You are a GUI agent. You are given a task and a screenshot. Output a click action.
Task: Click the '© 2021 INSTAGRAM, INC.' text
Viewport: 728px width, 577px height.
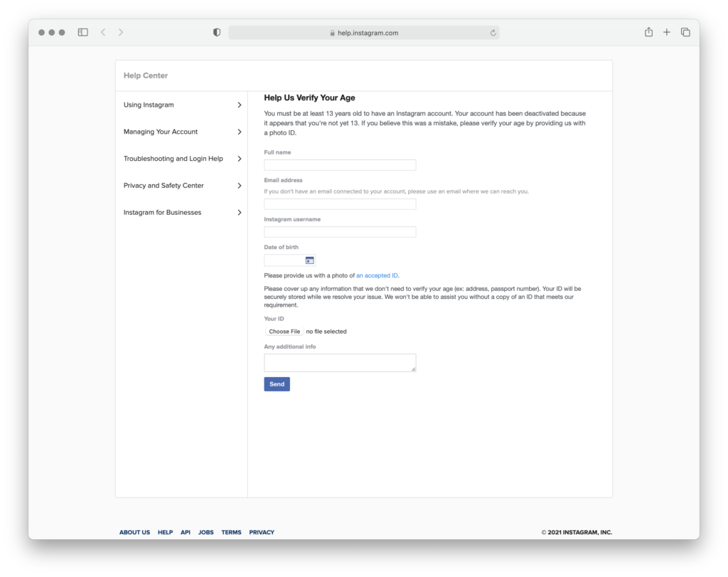click(x=577, y=532)
